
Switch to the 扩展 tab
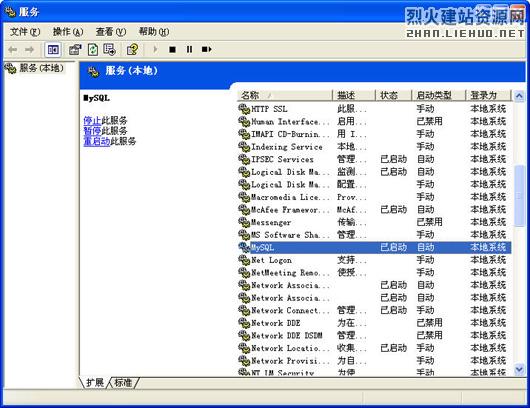pos(95,383)
